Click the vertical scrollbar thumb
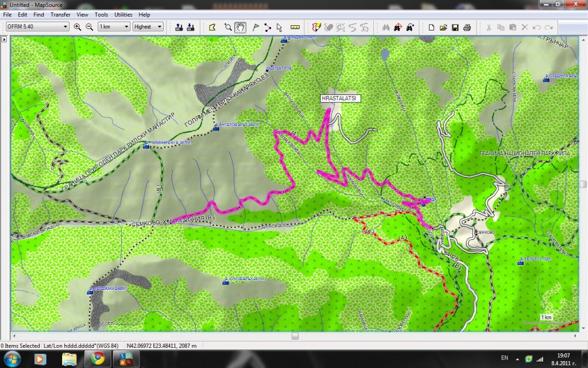The height and width of the screenshot is (368, 588). coord(583,184)
